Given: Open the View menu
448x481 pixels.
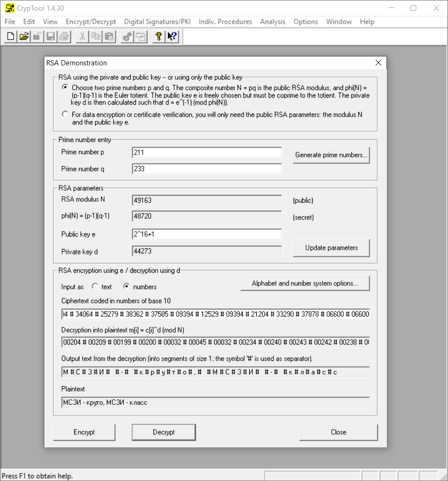Looking at the screenshot, I should tap(50, 22).
